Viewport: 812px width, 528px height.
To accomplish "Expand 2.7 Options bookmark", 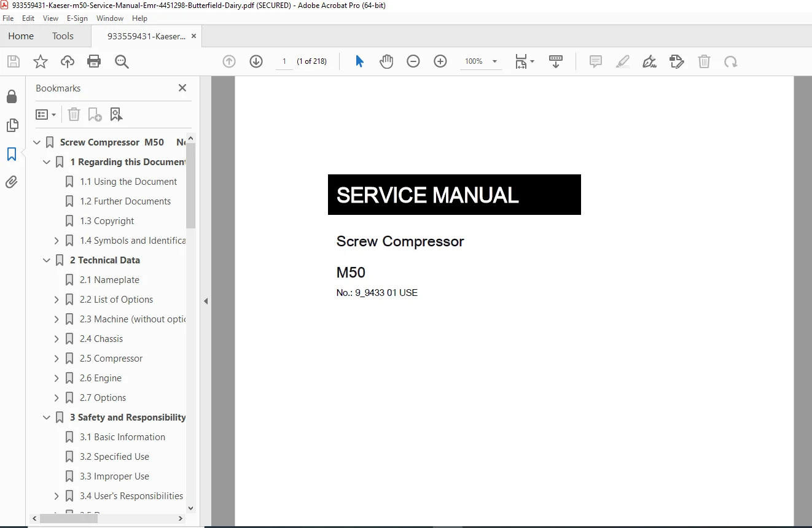I will click(x=57, y=398).
